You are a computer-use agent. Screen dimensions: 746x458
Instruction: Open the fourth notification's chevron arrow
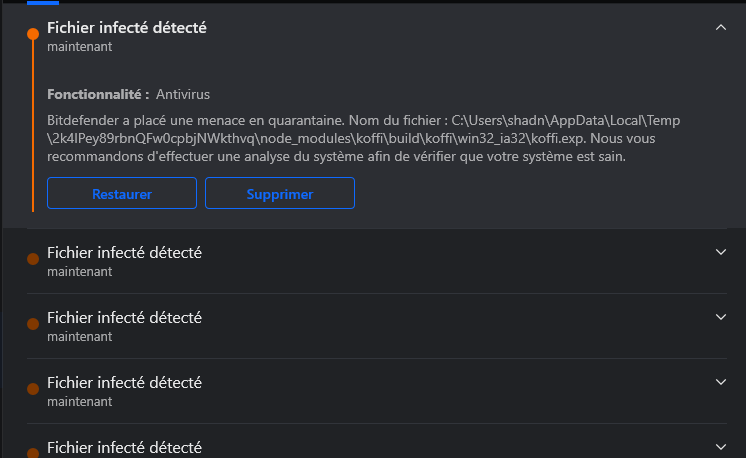point(721,382)
